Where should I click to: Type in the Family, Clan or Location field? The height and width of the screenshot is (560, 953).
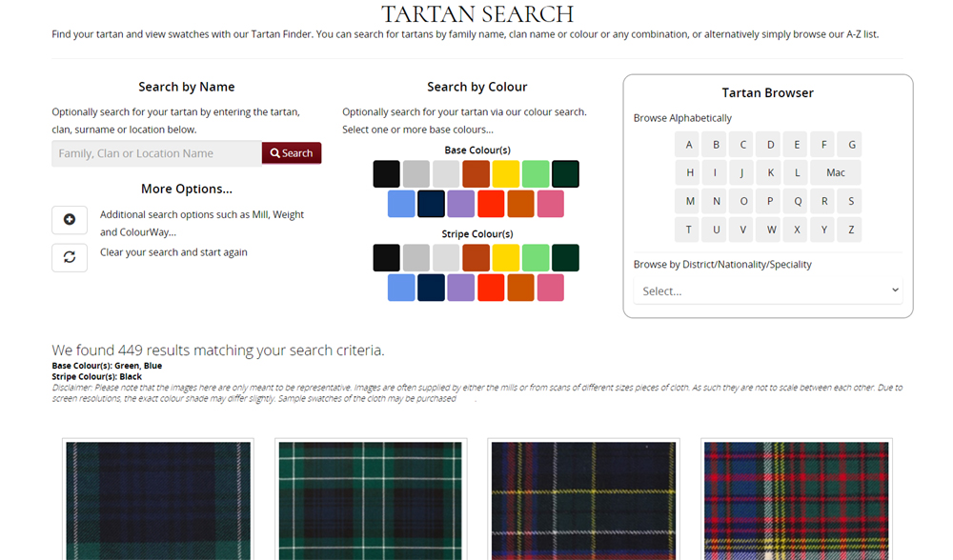pos(156,153)
